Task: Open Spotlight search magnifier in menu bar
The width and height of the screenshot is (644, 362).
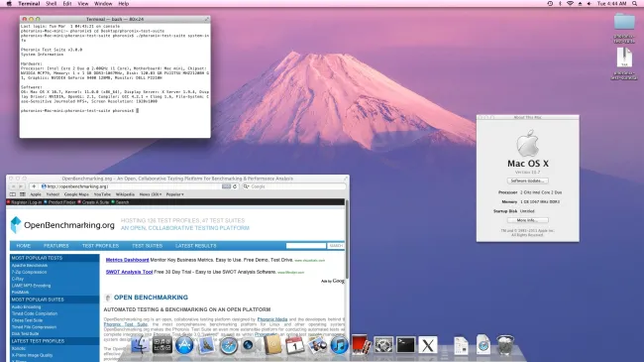Action: coord(634,3)
